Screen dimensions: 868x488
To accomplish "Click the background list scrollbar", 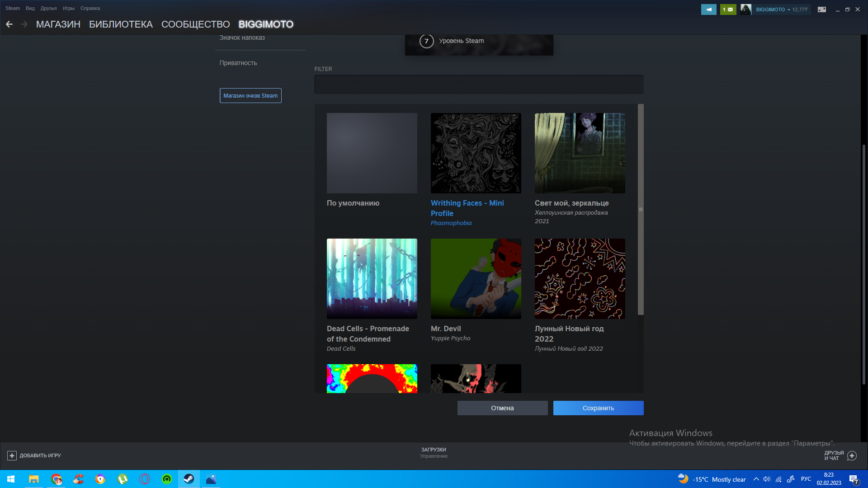I will coord(640,209).
